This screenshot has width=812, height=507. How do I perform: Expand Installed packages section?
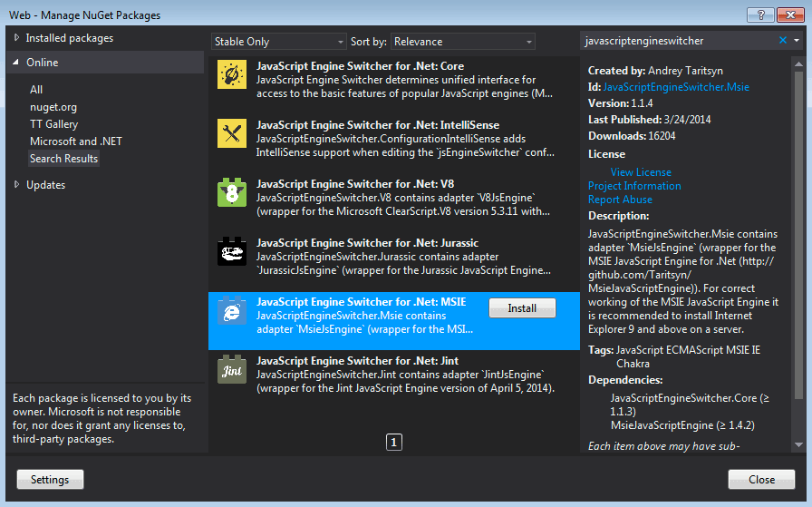[16, 38]
